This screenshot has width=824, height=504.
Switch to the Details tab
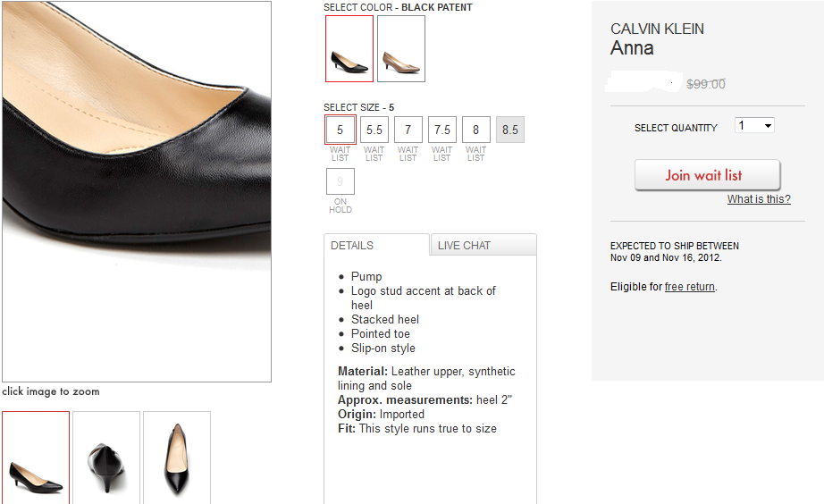376,246
